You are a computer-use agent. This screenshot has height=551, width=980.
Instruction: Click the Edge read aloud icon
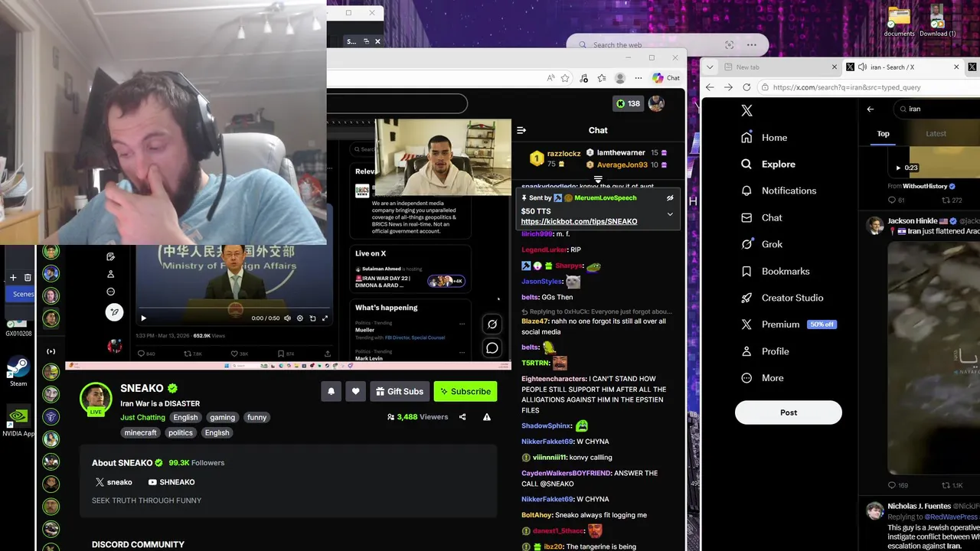(550, 77)
